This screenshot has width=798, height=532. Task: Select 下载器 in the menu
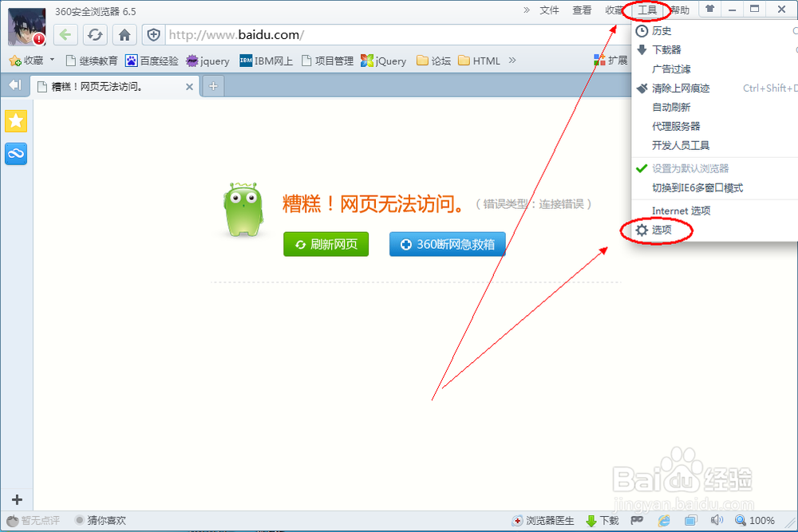click(x=714, y=49)
